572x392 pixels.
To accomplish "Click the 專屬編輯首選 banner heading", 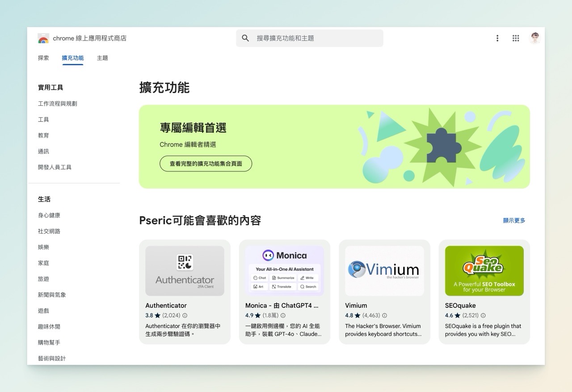I will (x=193, y=128).
